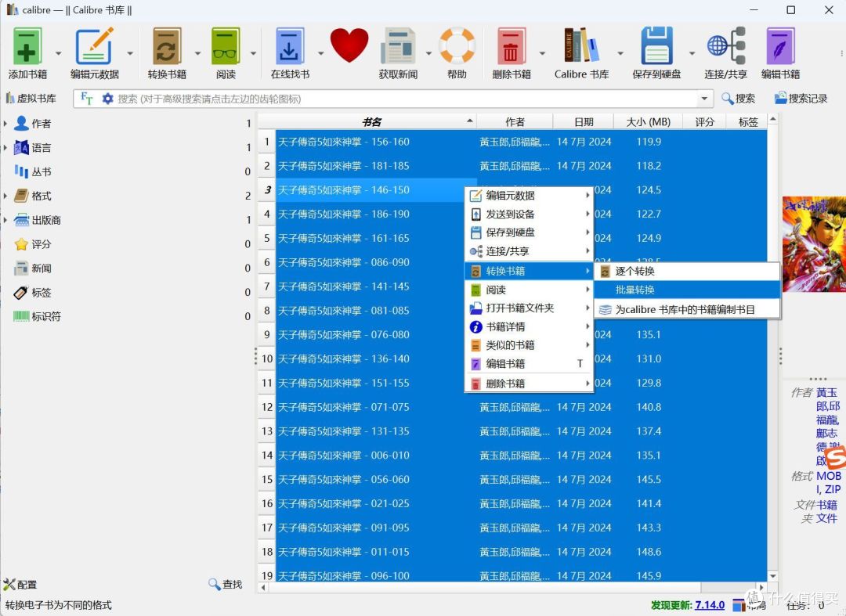Screen dimensions: 846x616
Task: Click the 黃玉郎 author link in details
Action: coord(827,399)
